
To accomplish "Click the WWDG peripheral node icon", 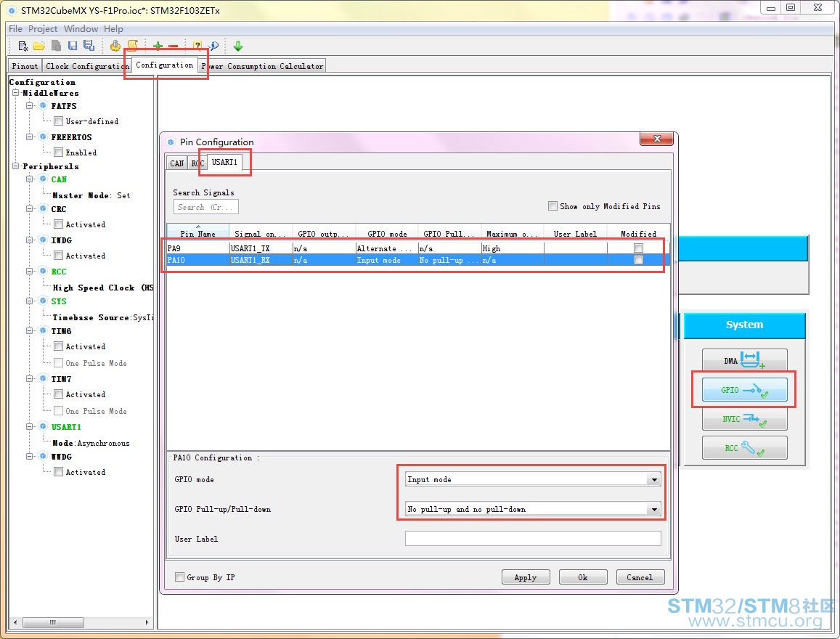I will [x=44, y=456].
